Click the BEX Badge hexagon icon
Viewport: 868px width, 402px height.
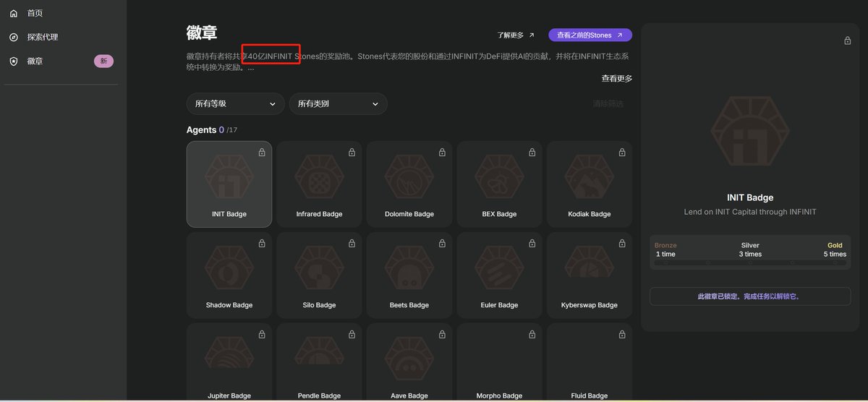pos(499,177)
